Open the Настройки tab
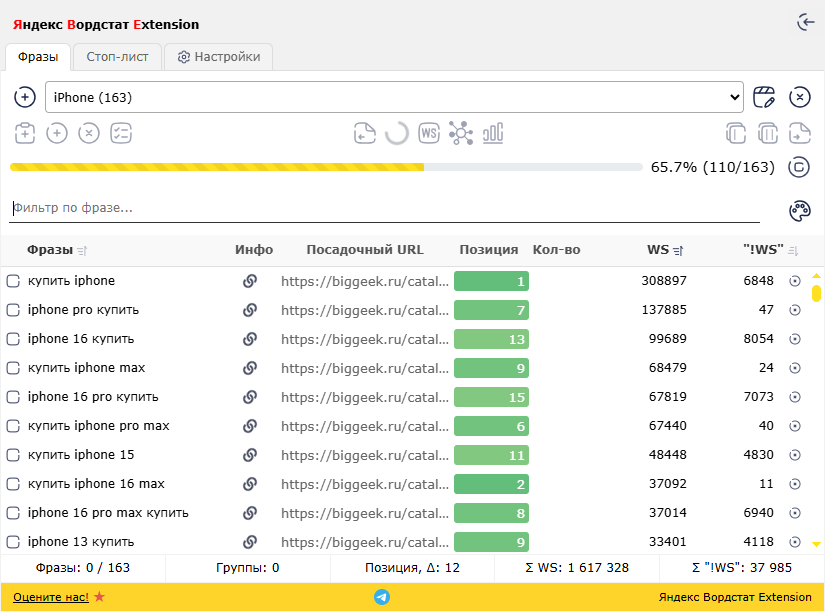825x612 pixels. coord(219,57)
